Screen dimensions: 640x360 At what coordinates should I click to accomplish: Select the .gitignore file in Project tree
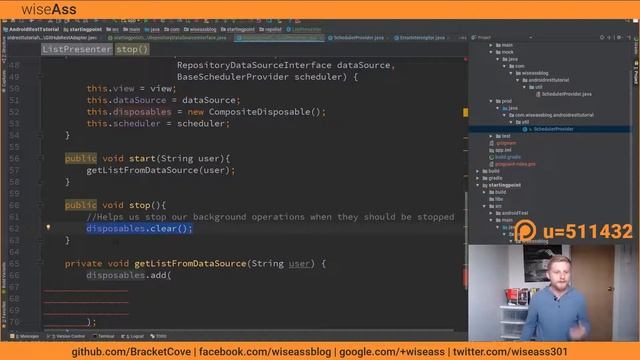503,143
